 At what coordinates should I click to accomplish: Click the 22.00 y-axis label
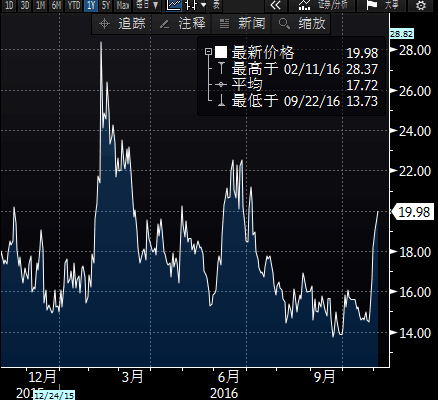pyautogui.click(x=415, y=171)
